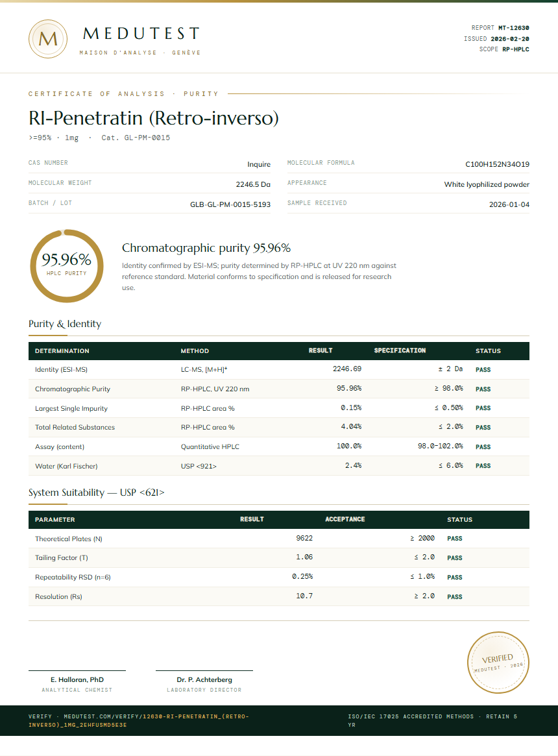Click PASS status in Resolution row
Image resolution: width=558 pixels, height=756 pixels.
point(454,597)
